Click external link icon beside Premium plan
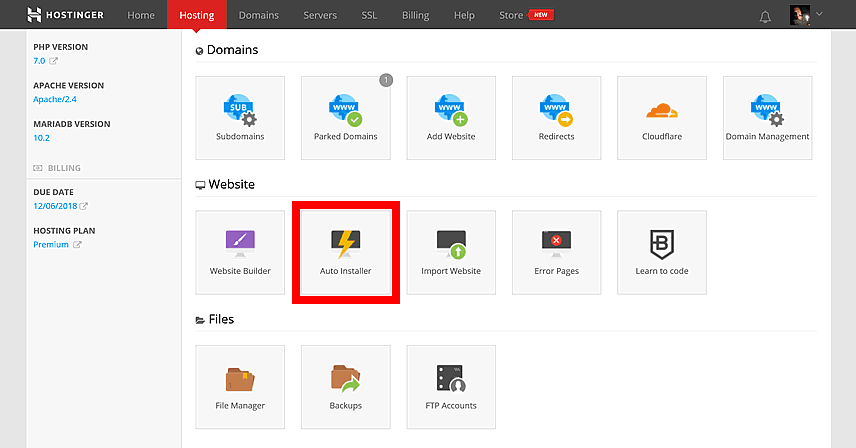 77,244
